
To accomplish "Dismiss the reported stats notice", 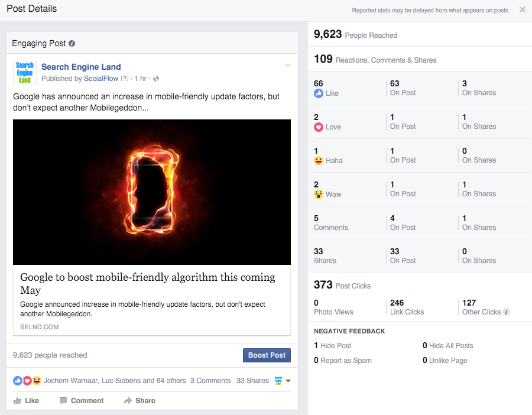I will (x=523, y=9).
